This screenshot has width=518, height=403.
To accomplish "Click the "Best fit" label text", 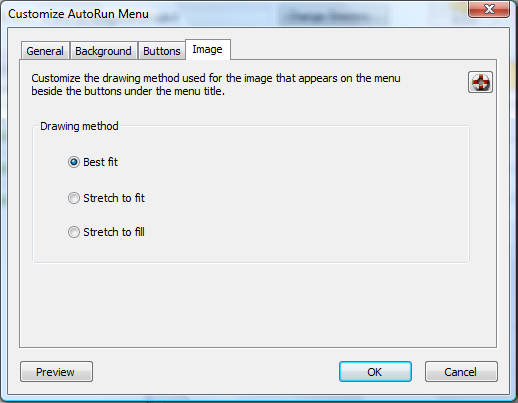I will [100, 162].
